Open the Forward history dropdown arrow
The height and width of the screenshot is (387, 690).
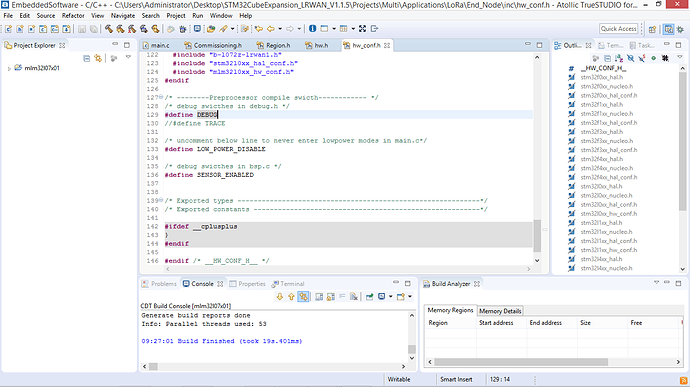pyautogui.click(x=299, y=29)
